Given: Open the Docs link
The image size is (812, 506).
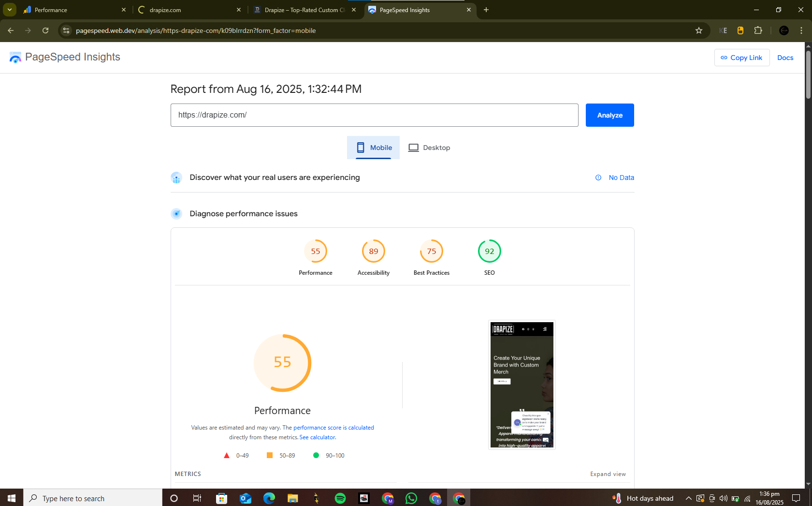Looking at the screenshot, I should point(785,58).
